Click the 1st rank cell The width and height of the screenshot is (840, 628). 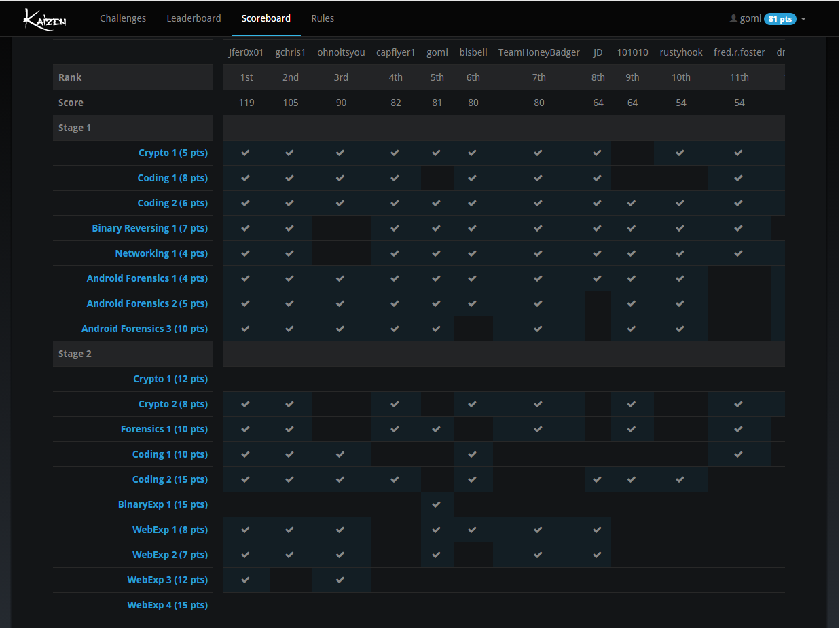[x=246, y=77]
